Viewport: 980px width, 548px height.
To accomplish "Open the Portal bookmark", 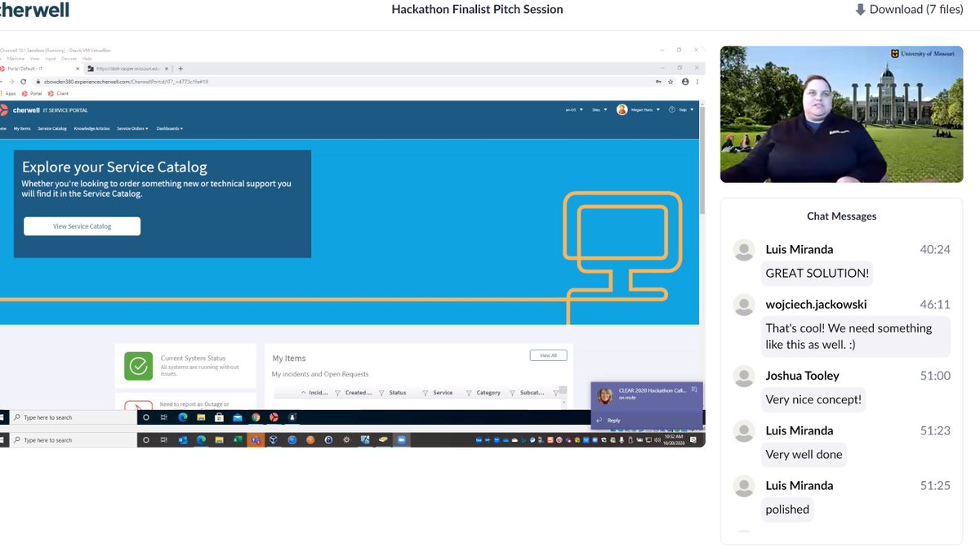I will 33,93.
